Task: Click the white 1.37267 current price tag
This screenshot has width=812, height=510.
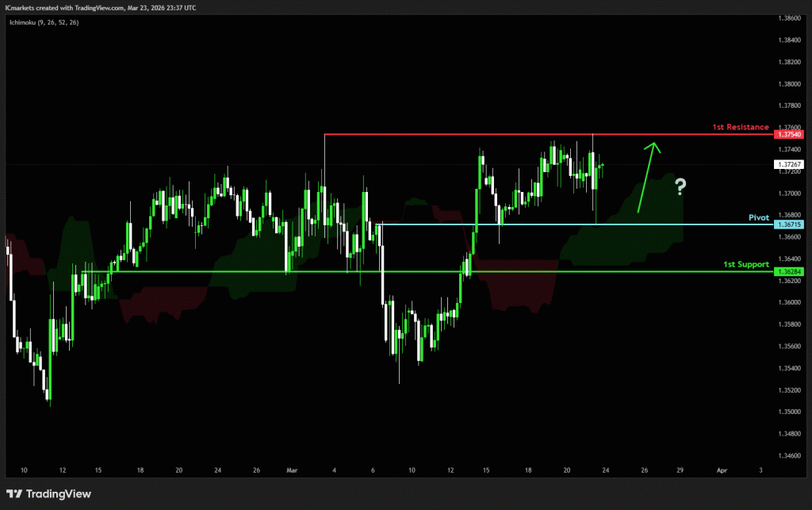Action: (x=789, y=165)
